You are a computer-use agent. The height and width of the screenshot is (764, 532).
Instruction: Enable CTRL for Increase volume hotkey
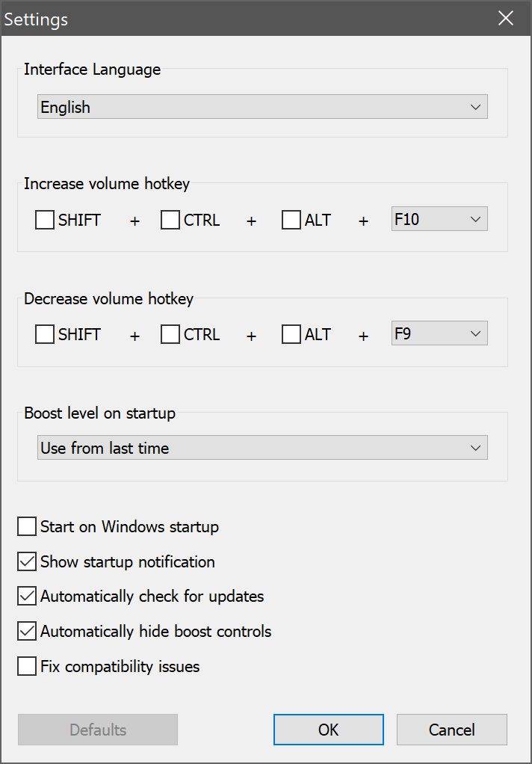click(170, 221)
